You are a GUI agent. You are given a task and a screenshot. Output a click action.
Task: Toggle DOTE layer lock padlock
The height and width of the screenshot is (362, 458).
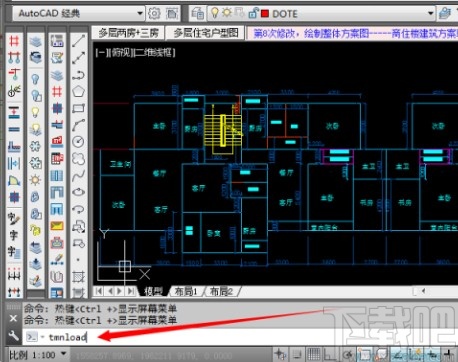(x=253, y=13)
